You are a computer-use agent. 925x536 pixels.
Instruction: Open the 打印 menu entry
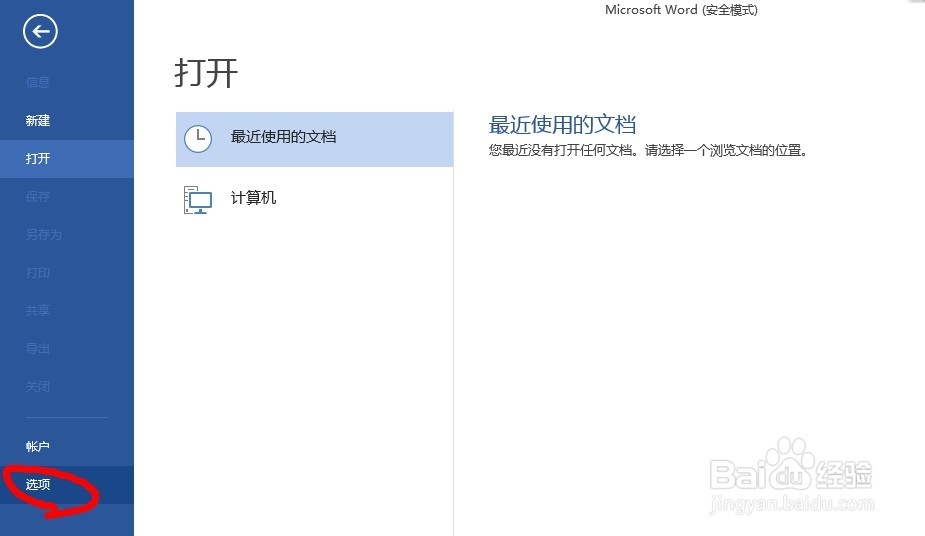[37, 272]
